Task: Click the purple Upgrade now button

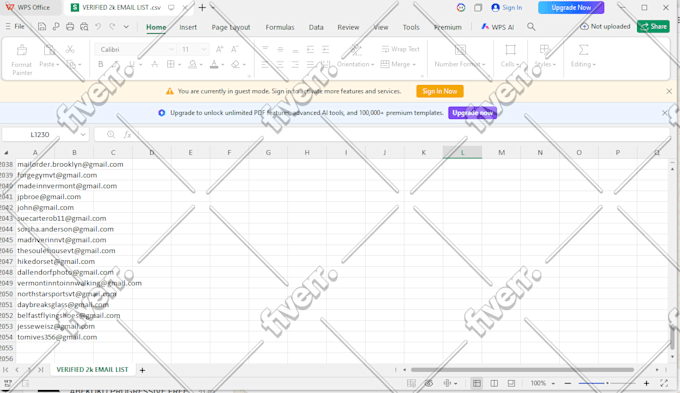Action: pos(472,113)
